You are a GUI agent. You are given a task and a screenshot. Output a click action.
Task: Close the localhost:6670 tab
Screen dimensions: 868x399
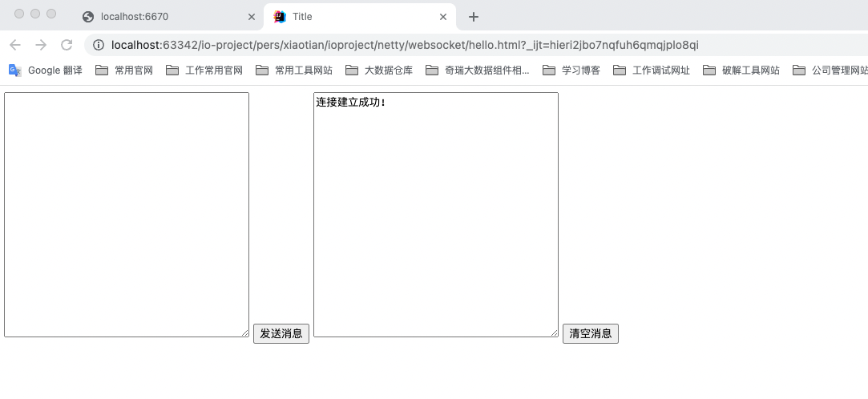[251, 17]
